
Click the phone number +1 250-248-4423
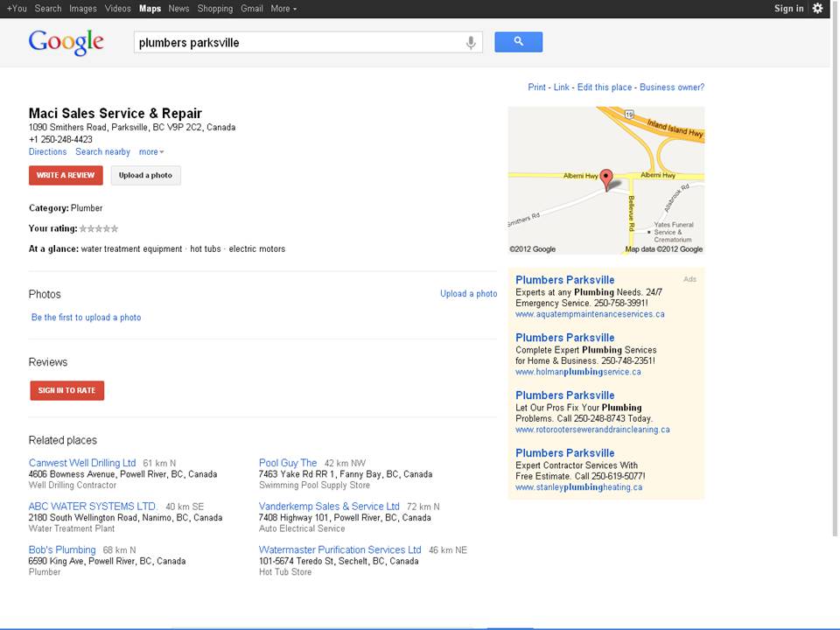pyautogui.click(x=60, y=139)
